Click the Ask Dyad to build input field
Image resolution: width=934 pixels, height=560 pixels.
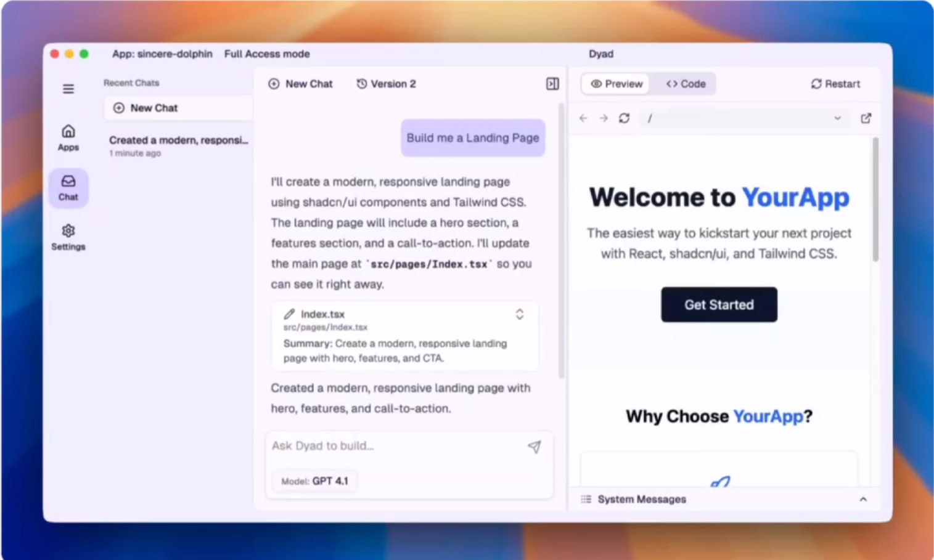click(395, 446)
